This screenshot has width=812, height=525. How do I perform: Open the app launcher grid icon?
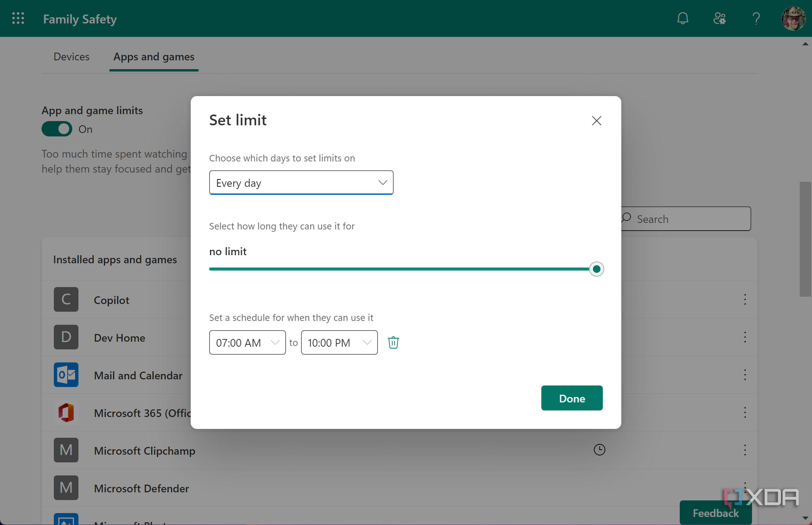(18, 18)
